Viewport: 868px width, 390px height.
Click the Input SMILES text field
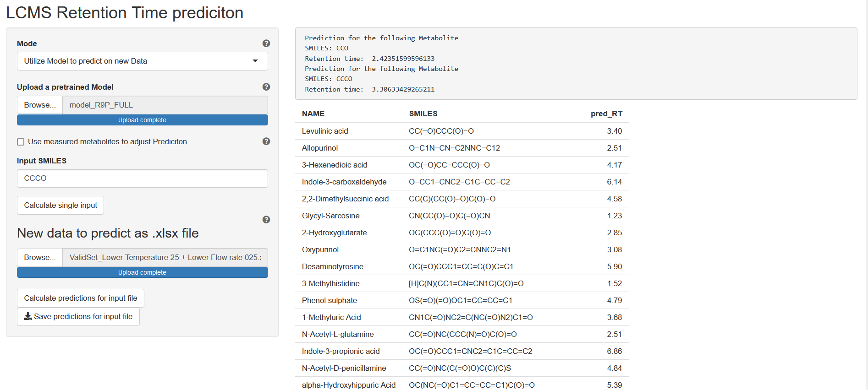(x=143, y=179)
